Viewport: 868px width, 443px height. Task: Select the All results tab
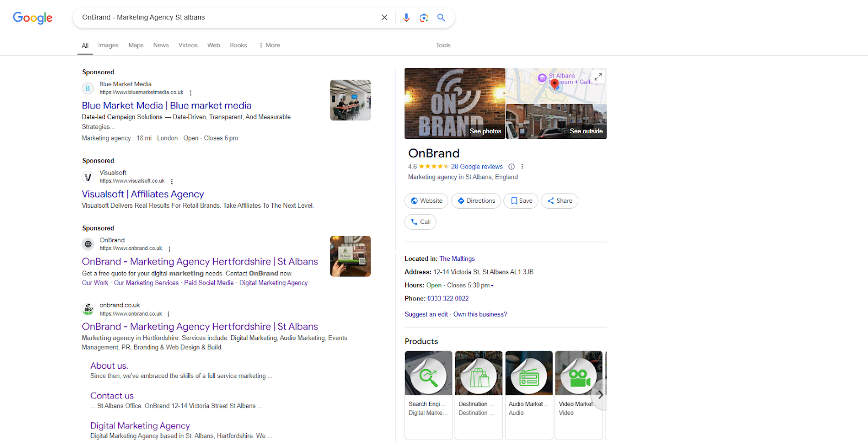(x=85, y=46)
